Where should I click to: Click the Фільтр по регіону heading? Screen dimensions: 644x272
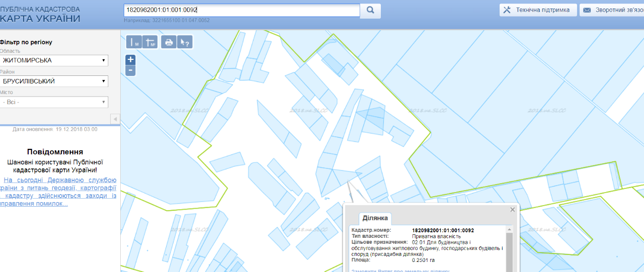(x=26, y=42)
